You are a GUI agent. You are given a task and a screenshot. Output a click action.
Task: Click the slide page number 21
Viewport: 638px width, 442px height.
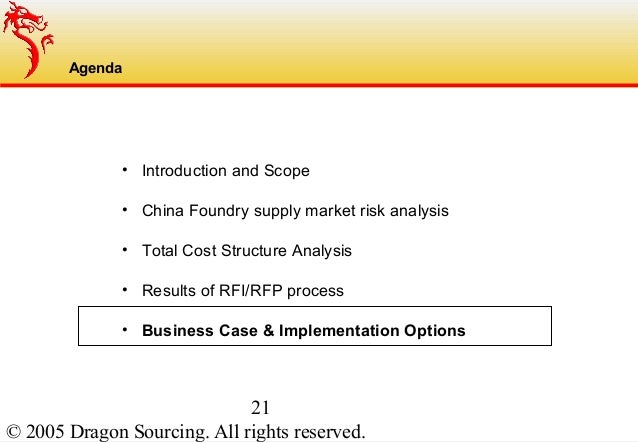(260, 408)
